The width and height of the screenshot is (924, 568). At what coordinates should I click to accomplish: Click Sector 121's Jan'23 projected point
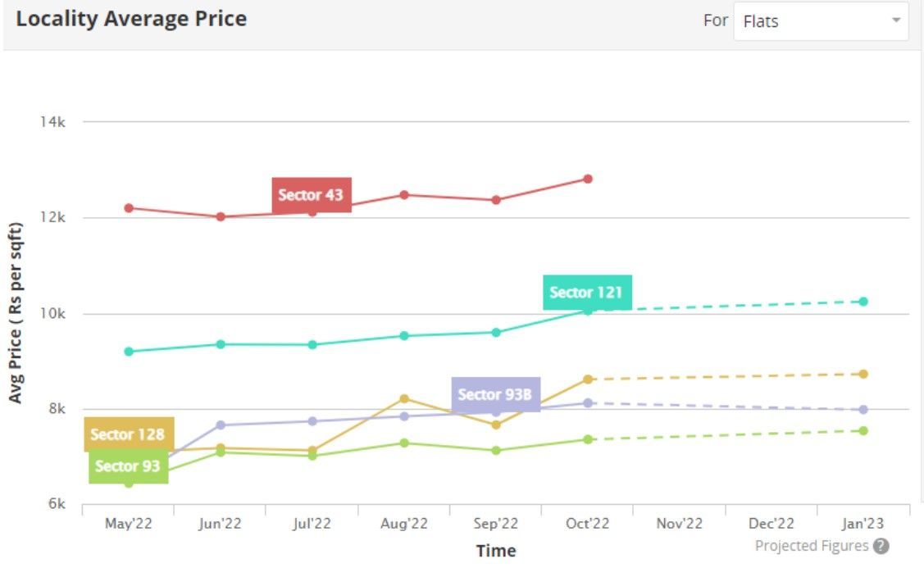864,301
